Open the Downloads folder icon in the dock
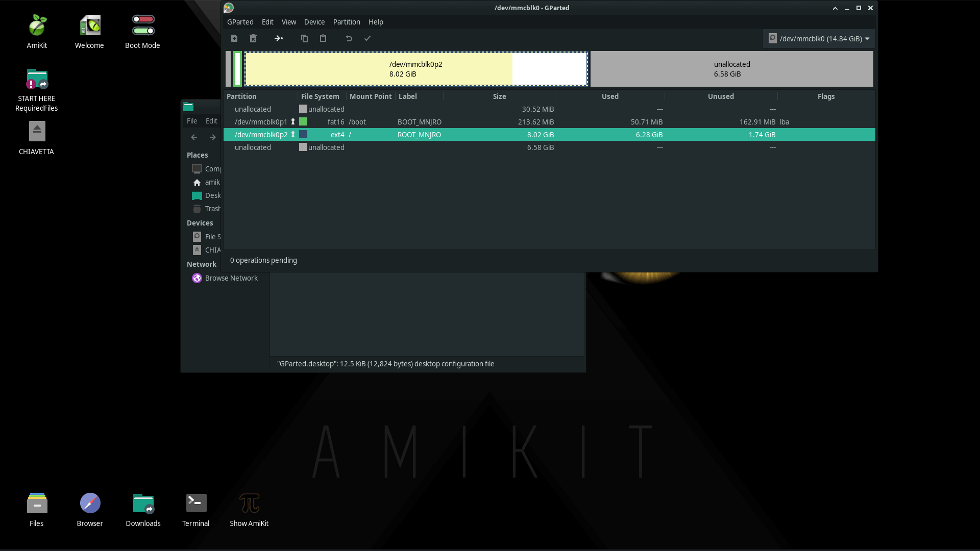The width and height of the screenshot is (980, 551). pyautogui.click(x=143, y=509)
